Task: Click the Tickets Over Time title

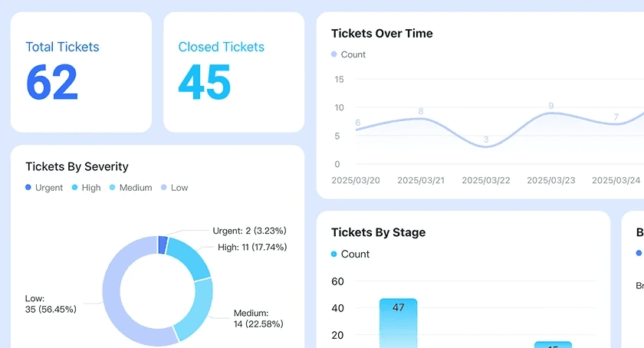Action: point(382,33)
